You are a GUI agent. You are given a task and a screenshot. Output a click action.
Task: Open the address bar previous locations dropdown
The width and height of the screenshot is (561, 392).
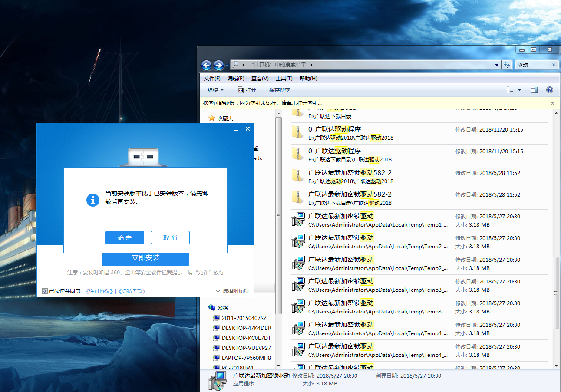click(x=497, y=65)
